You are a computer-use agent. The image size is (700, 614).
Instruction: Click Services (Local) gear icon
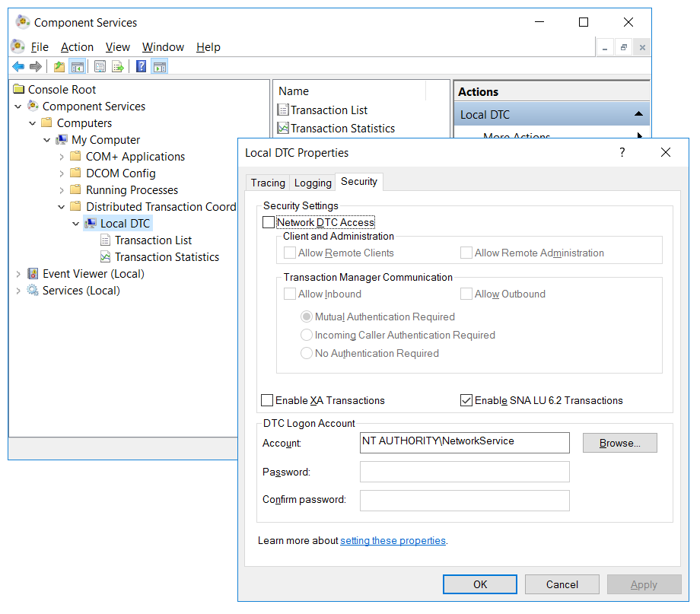(x=33, y=290)
